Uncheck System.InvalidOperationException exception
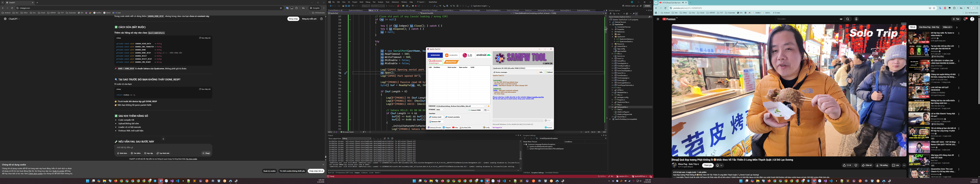 pyautogui.click(x=528, y=147)
